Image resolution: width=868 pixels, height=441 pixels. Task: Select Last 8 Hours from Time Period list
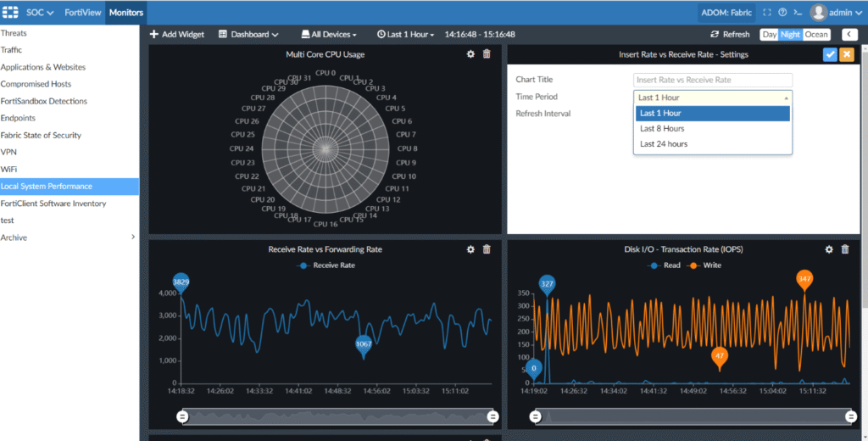(x=662, y=129)
